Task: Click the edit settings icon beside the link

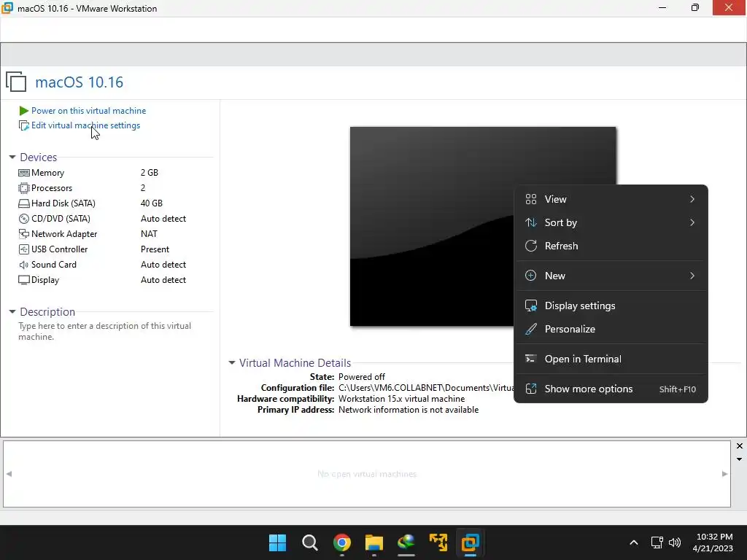Action: [x=23, y=125]
